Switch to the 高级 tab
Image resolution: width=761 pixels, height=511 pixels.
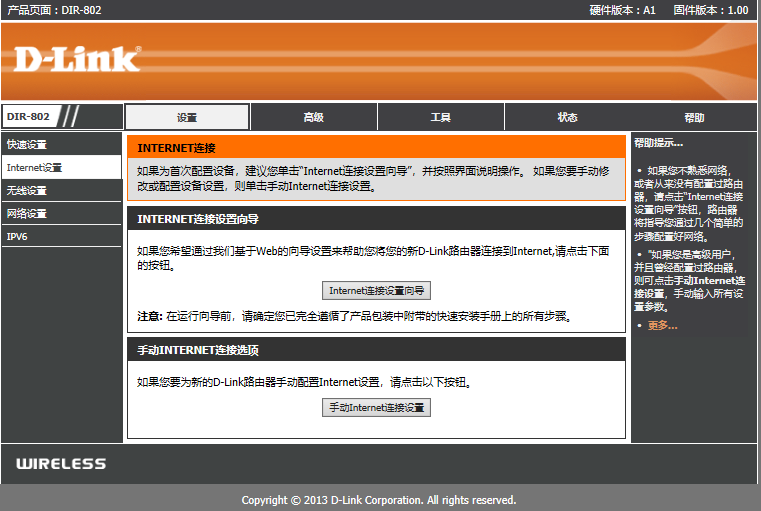coord(313,117)
